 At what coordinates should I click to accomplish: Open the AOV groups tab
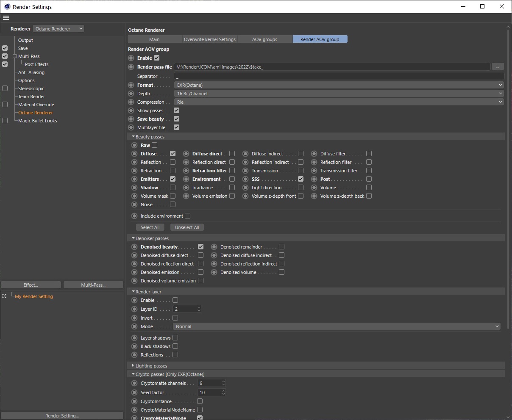click(x=264, y=39)
